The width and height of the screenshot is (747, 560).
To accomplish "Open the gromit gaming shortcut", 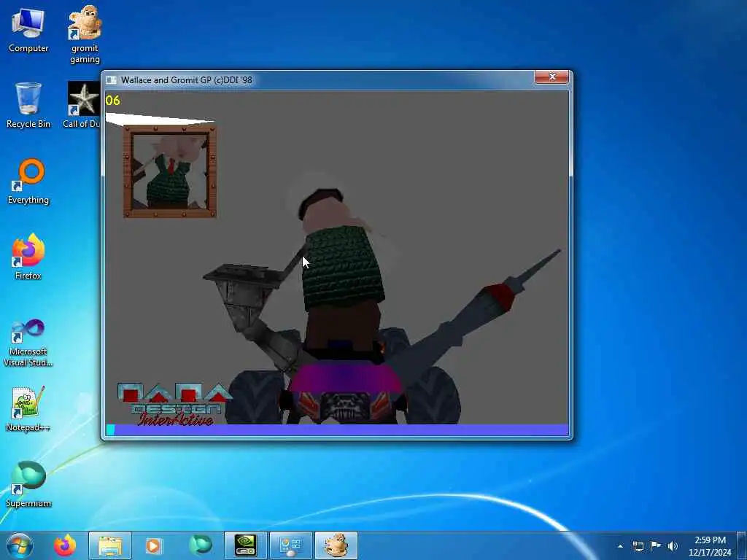I will pyautogui.click(x=85, y=35).
